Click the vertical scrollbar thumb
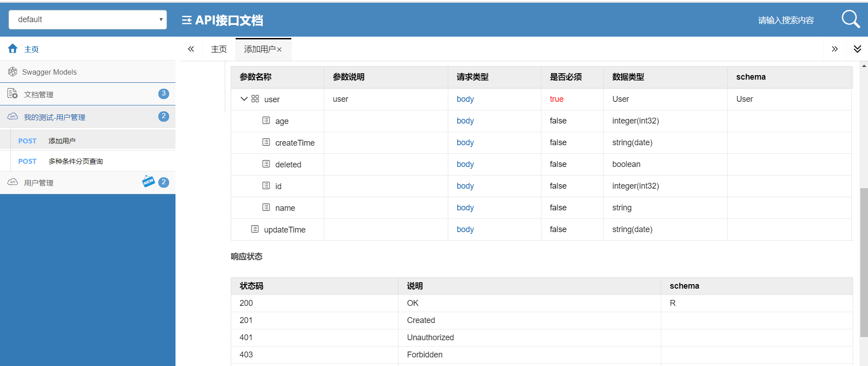This screenshot has height=366, width=868. pos(864,262)
